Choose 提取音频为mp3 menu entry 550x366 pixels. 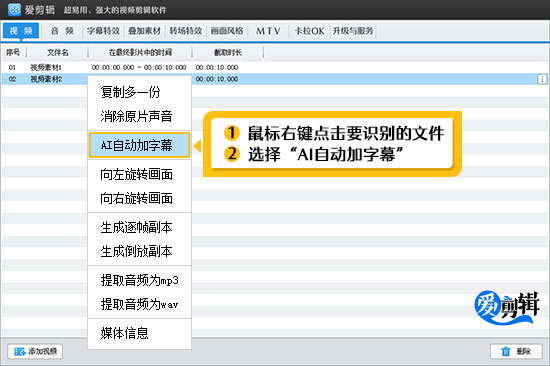tap(139, 280)
